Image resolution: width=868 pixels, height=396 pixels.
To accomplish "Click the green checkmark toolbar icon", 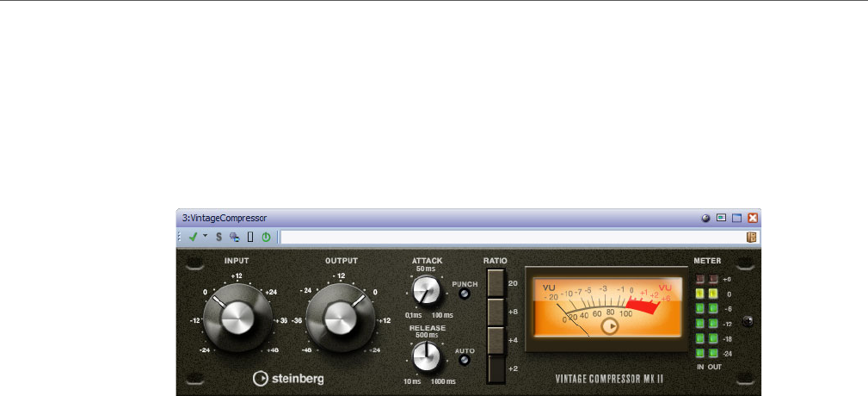I will [x=194, y=237].
